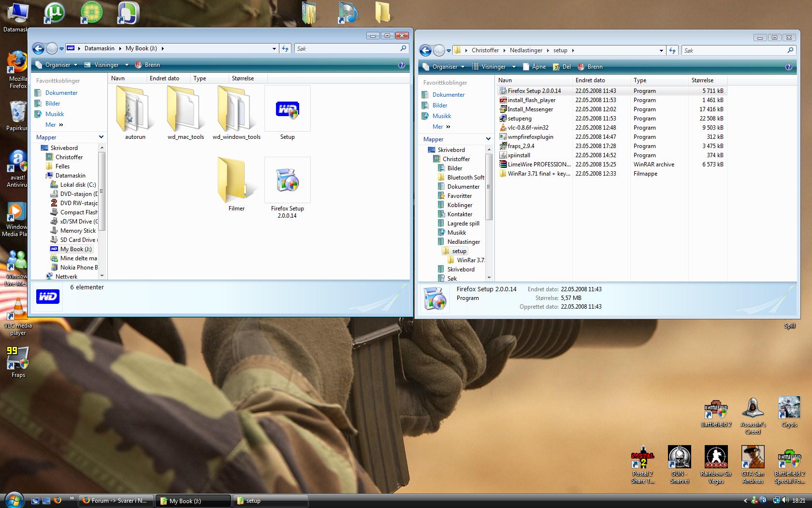This screenshot has width=812, height=508.
Task: Click Brenn in the My Book toolbar
Action: [x=147, y=65]
